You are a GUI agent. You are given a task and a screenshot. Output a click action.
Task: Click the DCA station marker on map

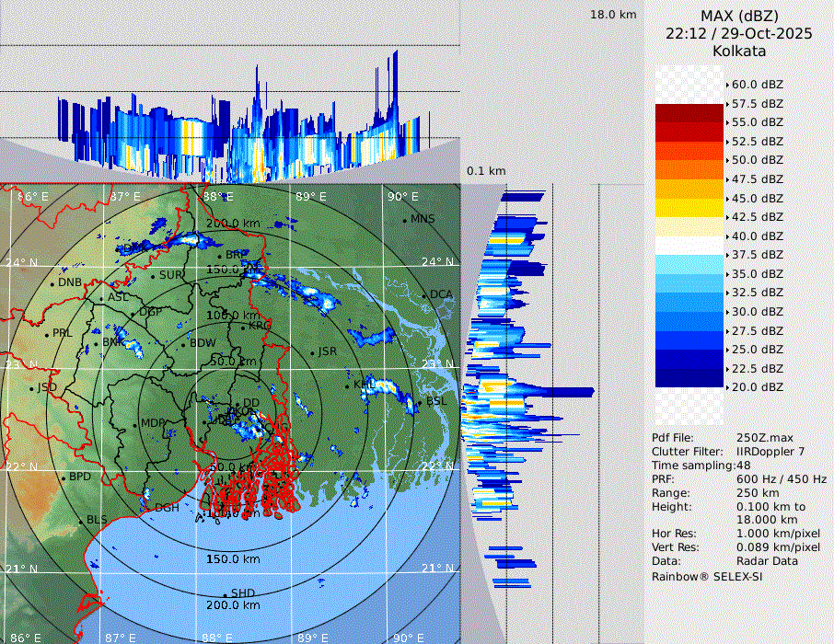(x=425, y=295)
